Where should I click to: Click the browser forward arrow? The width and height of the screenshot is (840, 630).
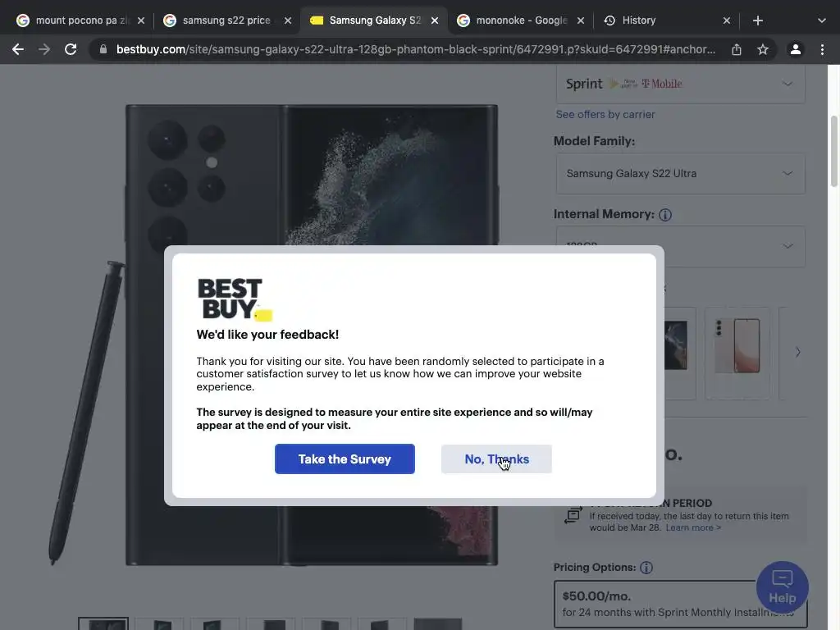click(44, 49)
